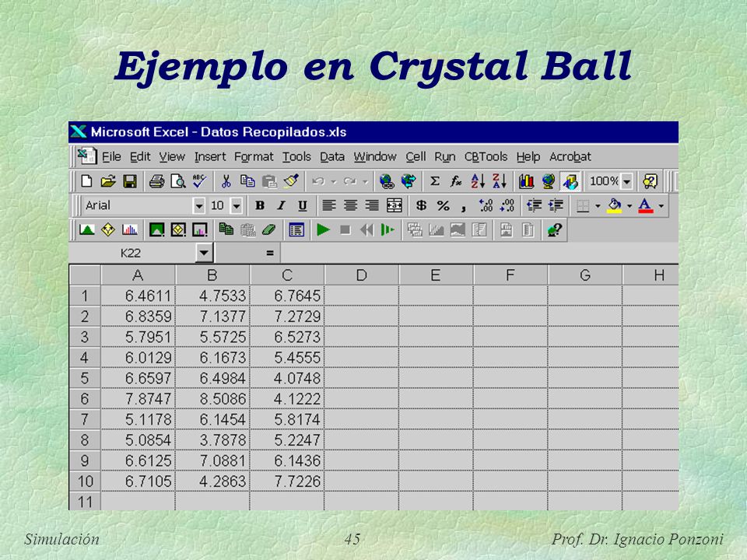Toggle Bold formatting

point(260,205)
